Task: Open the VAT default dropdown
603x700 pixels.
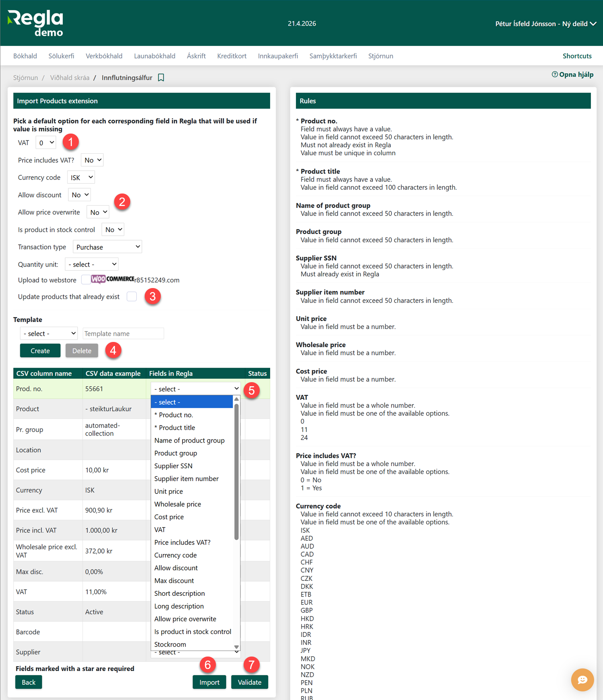Action: 46,143
